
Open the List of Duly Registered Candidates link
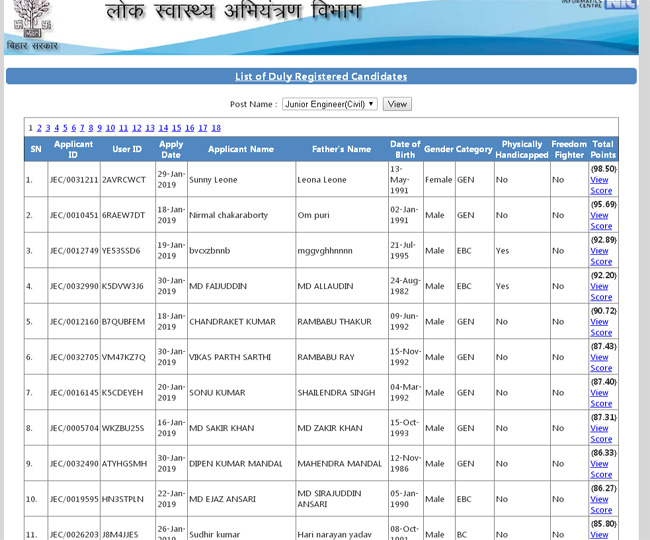321,76
